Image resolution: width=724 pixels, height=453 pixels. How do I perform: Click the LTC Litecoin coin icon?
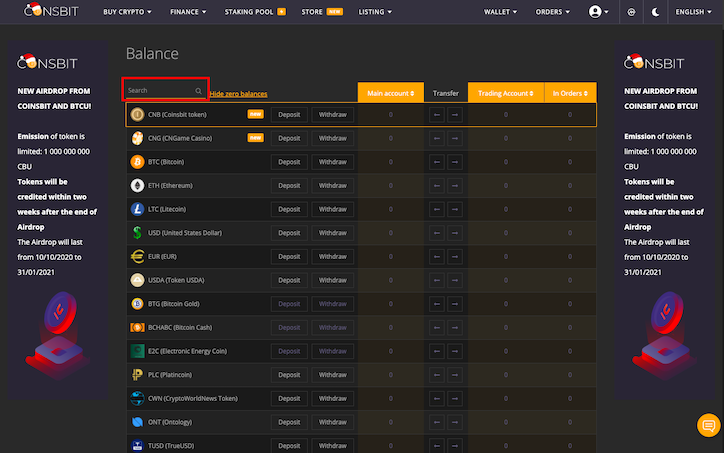click(x=137, y=209)
